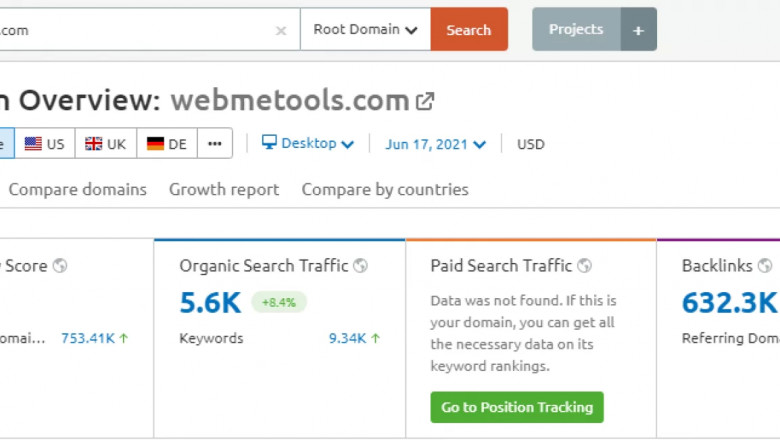Open the Projects button
The image size is (780, 440).
tap(576, 30)
